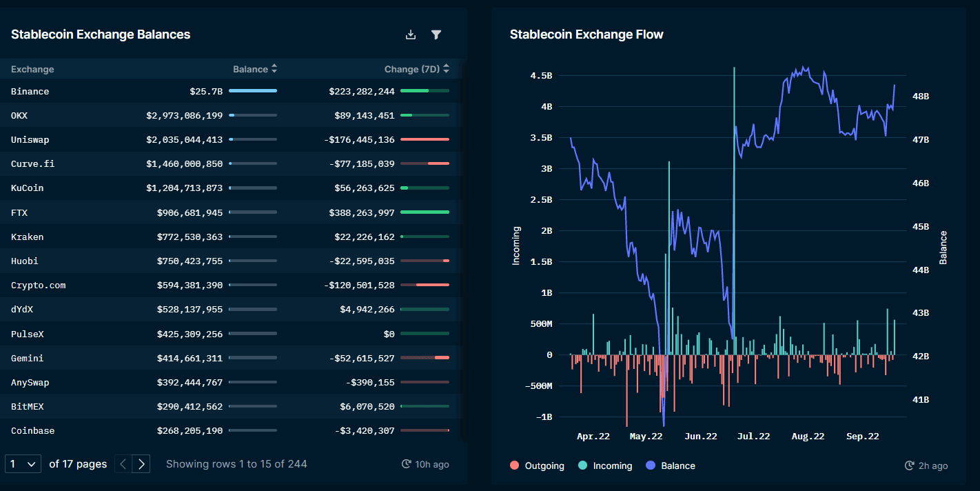Select the KuCoin exchange row
This screenshot has width=980, height=491.
(x=230, y=188)
